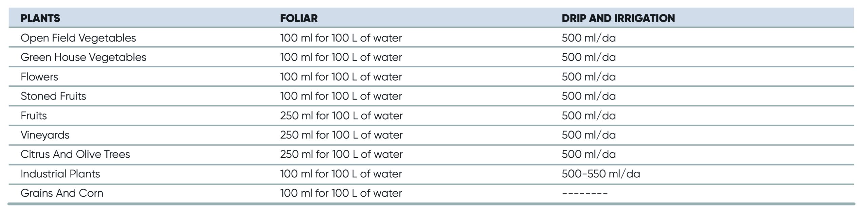The width and height of the screenshot is (868, 212).
Task: Select the dashed irrigation cell for Grains
Action: 585,193
